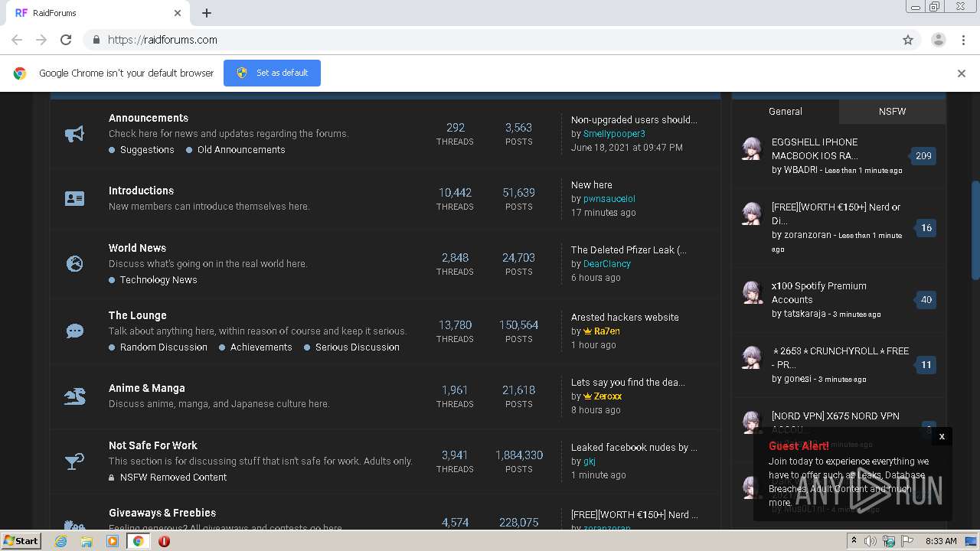View site info via padlock icon
The height and width of the screenshot is (551, 980).
tap(96, 40)
